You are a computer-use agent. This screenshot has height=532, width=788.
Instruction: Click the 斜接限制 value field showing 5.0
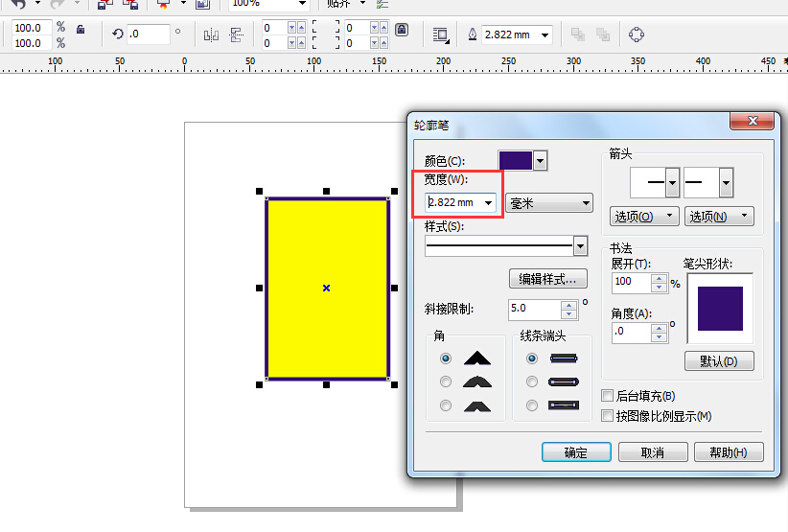coord(535,309)
